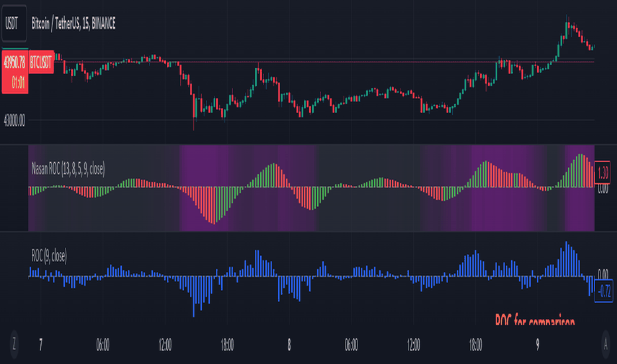The image size is (617, 364).
Task: Open the Nasan ROC indicator legend
Action: point(68,169)
